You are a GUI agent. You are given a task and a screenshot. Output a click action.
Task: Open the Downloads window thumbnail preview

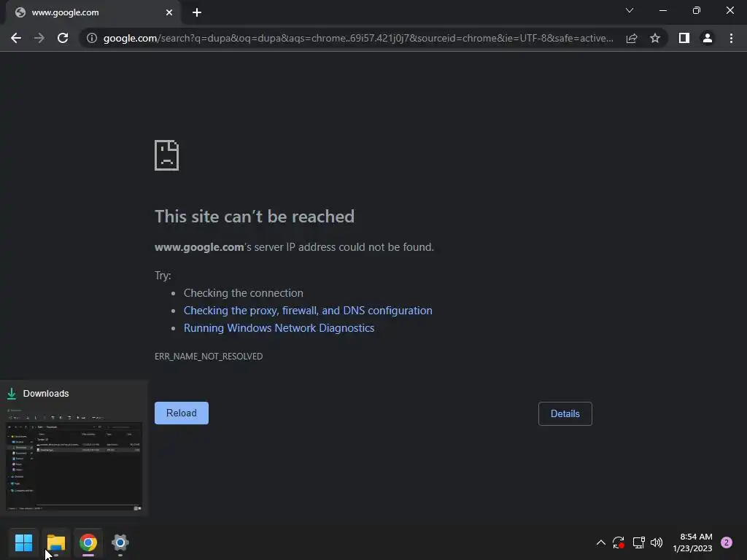tap(74, 459)
